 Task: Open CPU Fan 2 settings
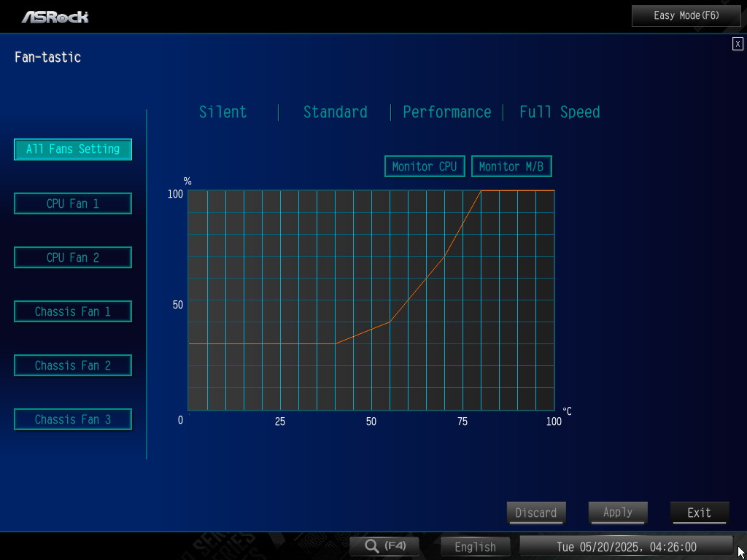pyautogui.click(x=73, y=257)
